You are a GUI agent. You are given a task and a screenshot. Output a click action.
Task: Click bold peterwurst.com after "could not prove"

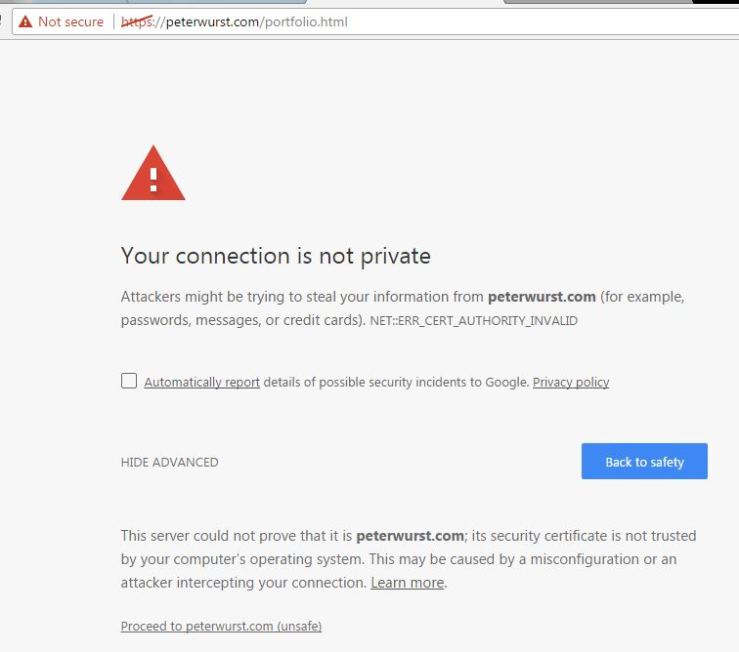[410, 536]
